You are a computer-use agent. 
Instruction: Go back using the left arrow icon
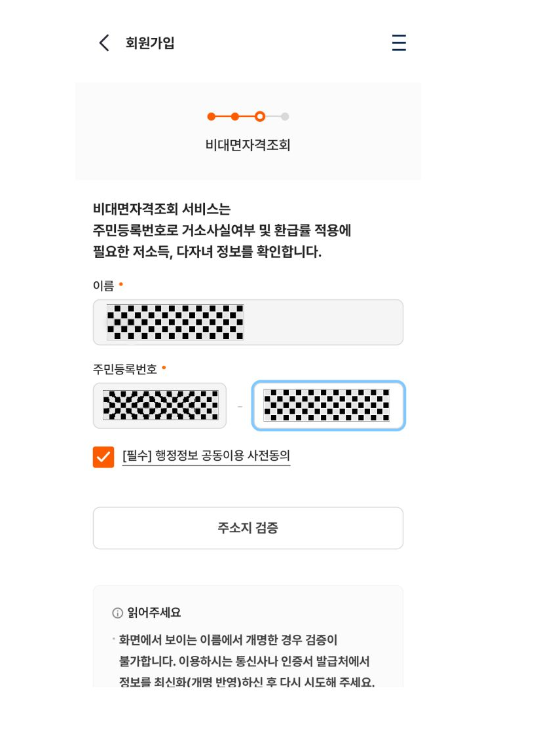(103, 43)
